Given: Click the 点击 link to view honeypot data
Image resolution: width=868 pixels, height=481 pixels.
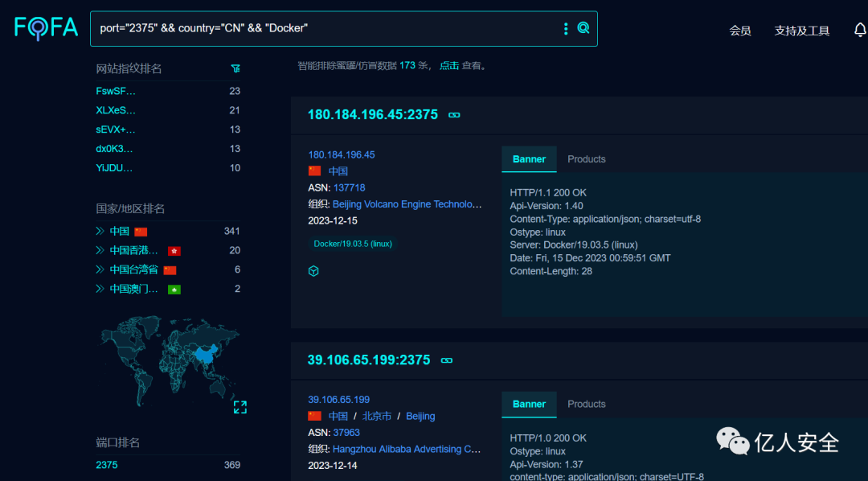Looking at the screenshot, I should click(449, 65).
